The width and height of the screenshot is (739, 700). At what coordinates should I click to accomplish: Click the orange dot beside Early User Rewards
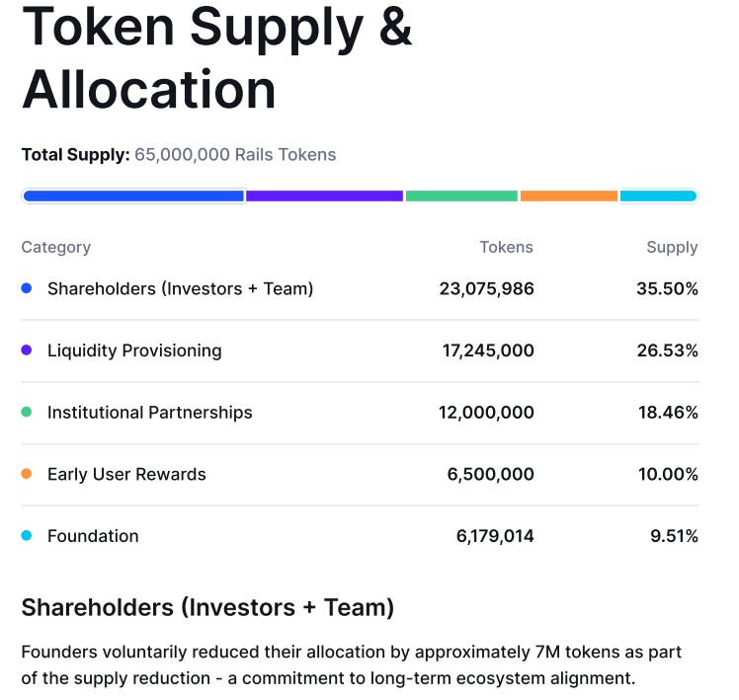coord(27,474)
